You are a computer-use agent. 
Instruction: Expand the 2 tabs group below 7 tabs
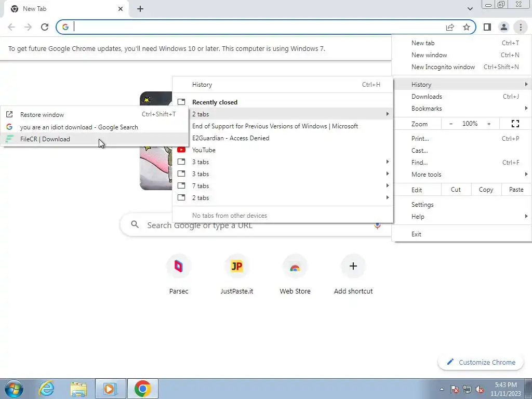tap(283, 197)
